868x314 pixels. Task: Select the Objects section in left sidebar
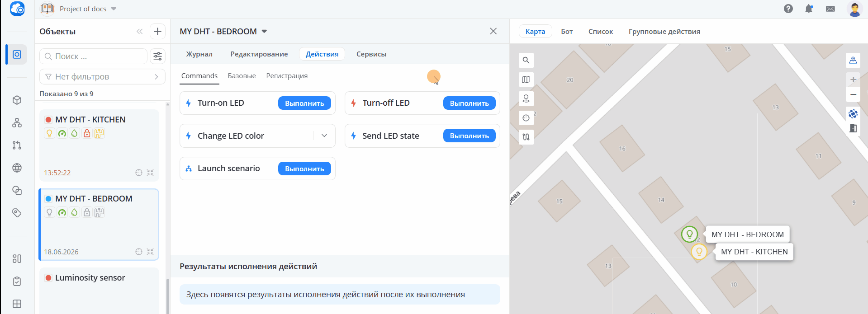(17, 55)
